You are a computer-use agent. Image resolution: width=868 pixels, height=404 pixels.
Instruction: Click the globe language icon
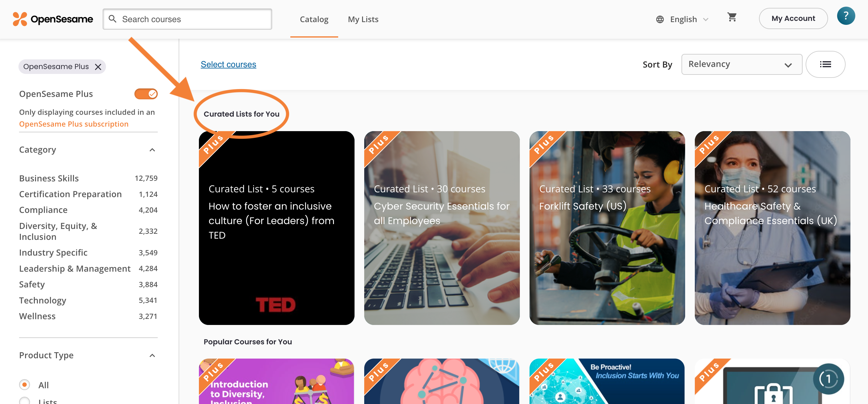click(659, 20)
